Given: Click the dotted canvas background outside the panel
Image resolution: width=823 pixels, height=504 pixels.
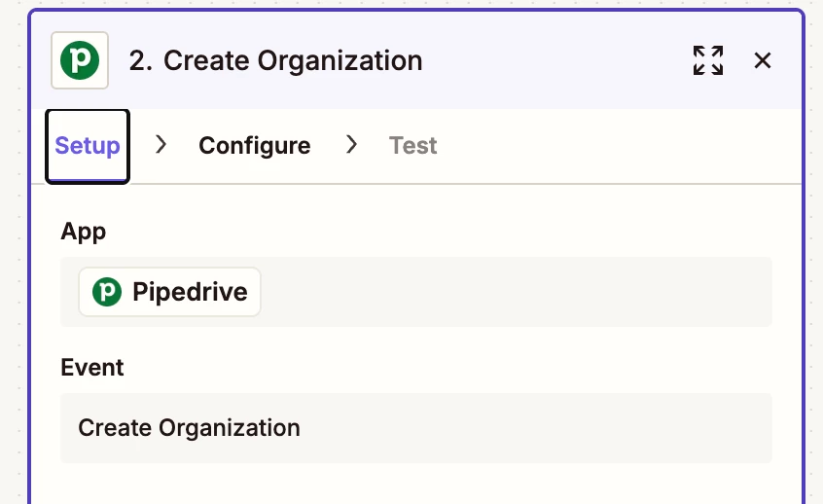Looking at the screenshot, I should pos(14,253).
